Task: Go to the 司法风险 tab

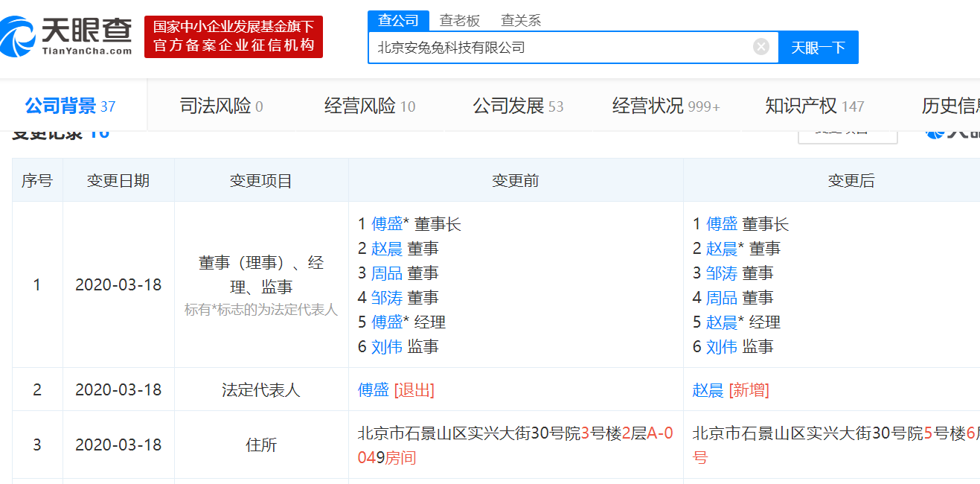Action: pos(222,106)
